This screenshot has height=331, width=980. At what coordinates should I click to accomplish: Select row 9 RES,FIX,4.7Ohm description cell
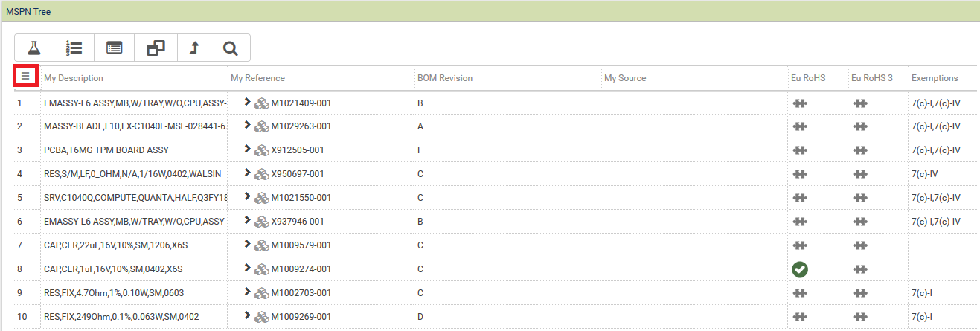[x=104, y=293]
